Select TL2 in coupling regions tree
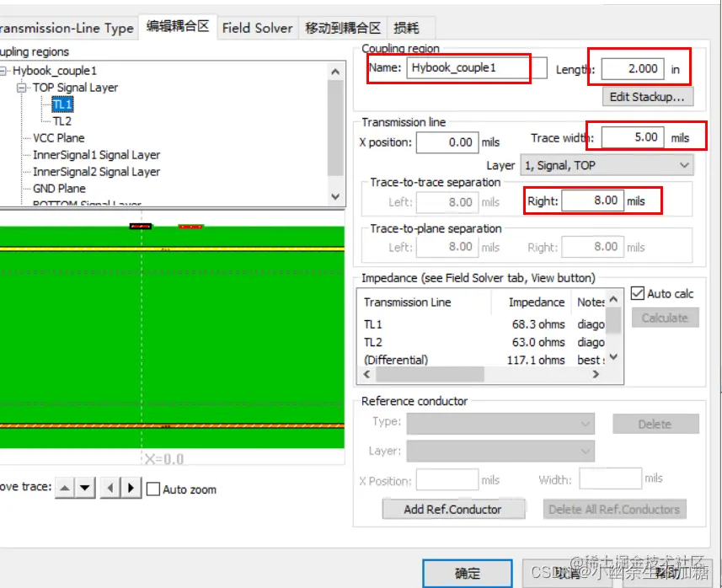 (x=62, y=121)
